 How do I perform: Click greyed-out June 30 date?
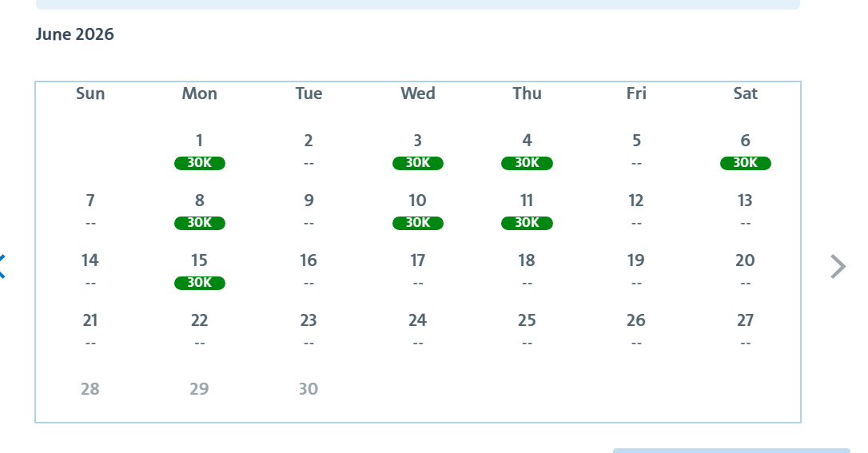pos(309,389)
